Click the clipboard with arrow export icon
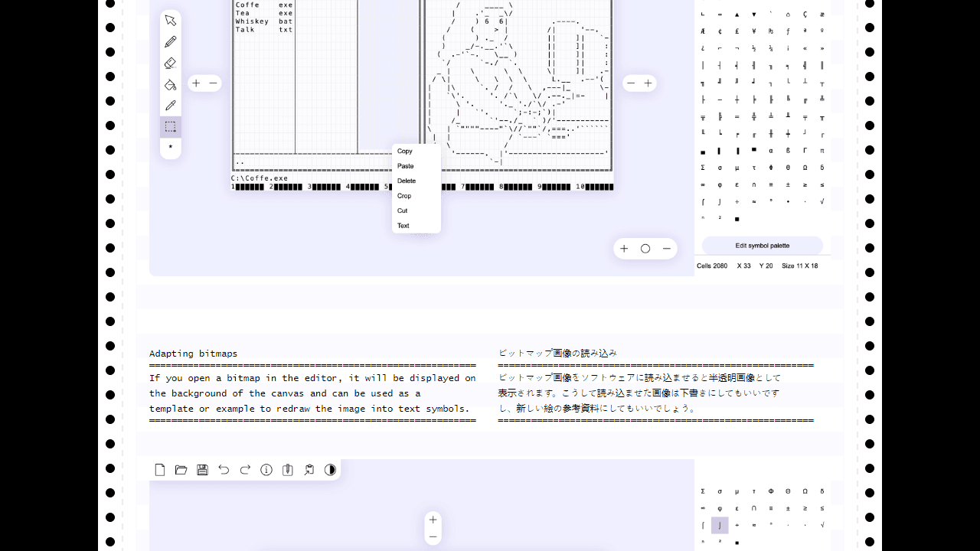Screen dimensions: 980x551 [x=309, y=470]
